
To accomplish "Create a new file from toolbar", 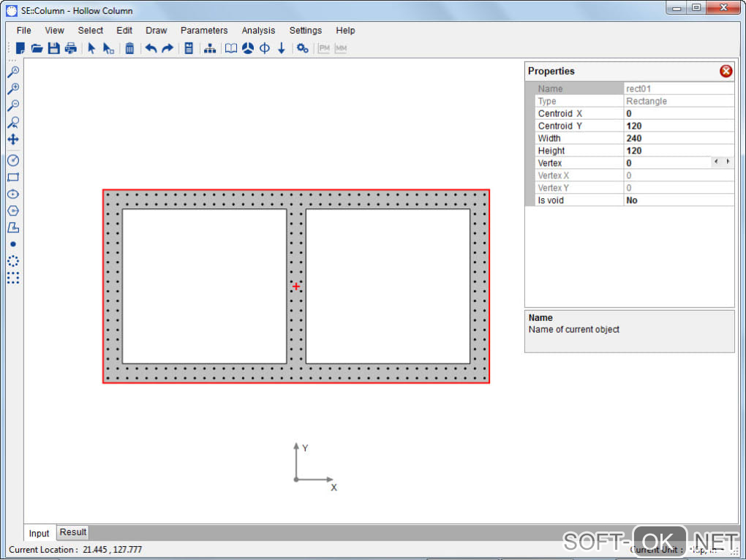I will tap(20, 48).
